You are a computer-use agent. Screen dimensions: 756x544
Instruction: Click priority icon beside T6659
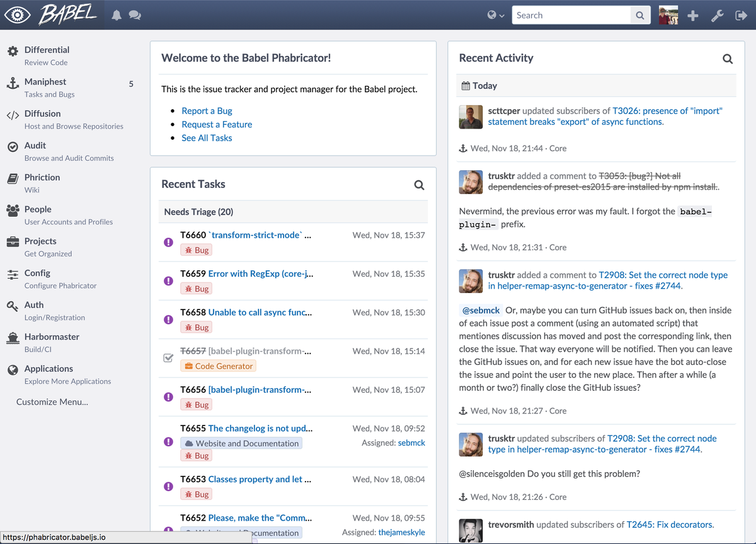(x=168, y=281)
